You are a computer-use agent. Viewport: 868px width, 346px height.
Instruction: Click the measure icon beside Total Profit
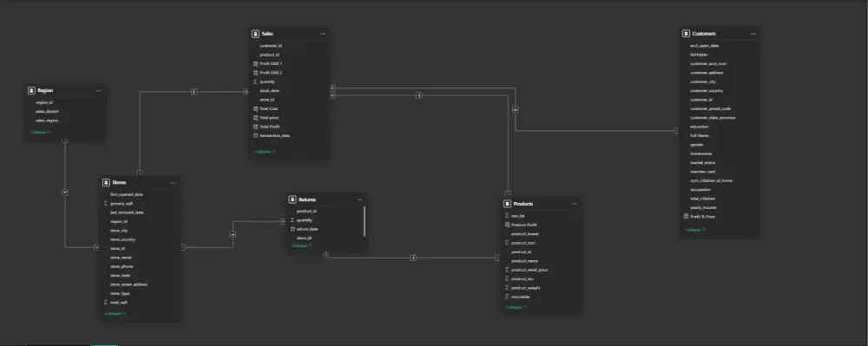click(x=255, y=127)
